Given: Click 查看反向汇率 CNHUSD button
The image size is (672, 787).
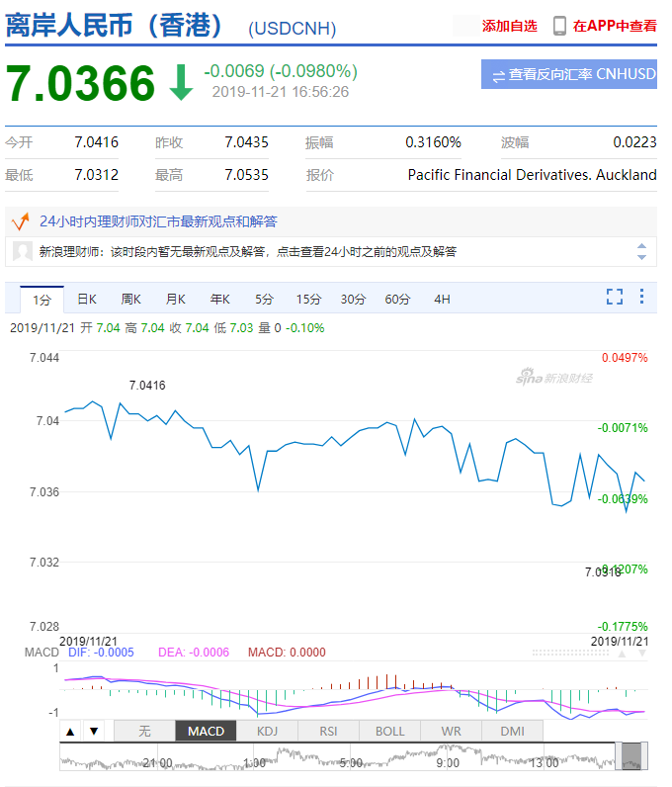Looking at the screenshot, I should point(569,74).
